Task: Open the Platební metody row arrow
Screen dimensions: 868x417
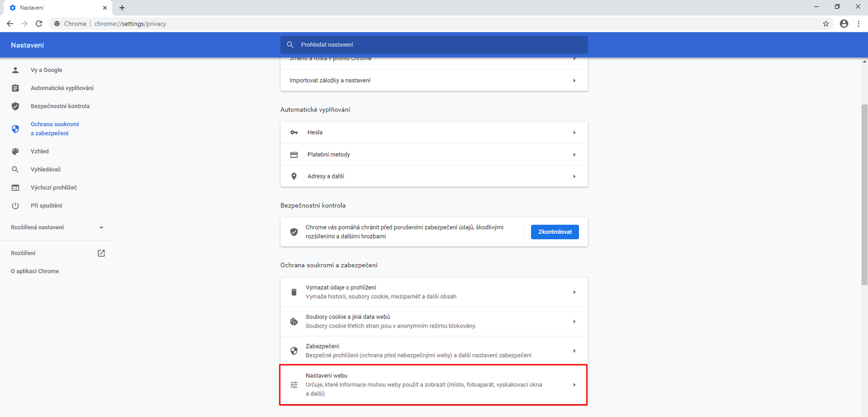Action: point(574,155)
